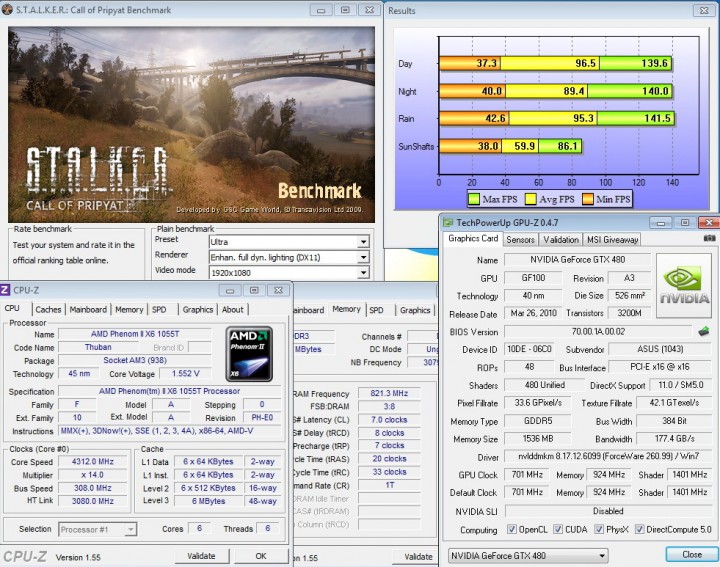Screen dimensions: 720x567
Task: Click the Day results bar in the chart
Action: coord(556,63)
